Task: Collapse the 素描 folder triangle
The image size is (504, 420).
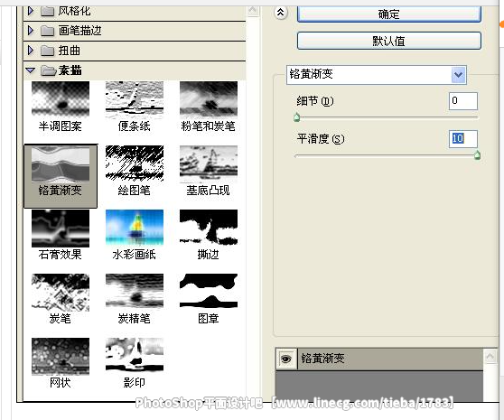Action: pos(30,70)
